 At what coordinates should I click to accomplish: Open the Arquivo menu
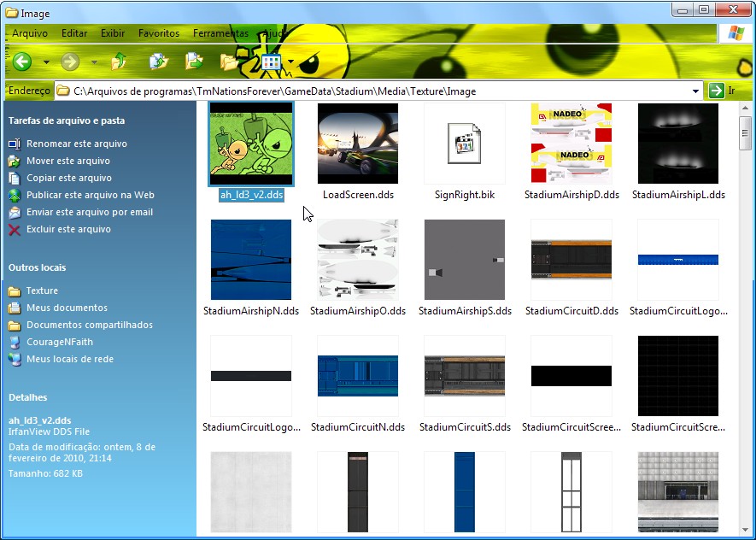30,33
